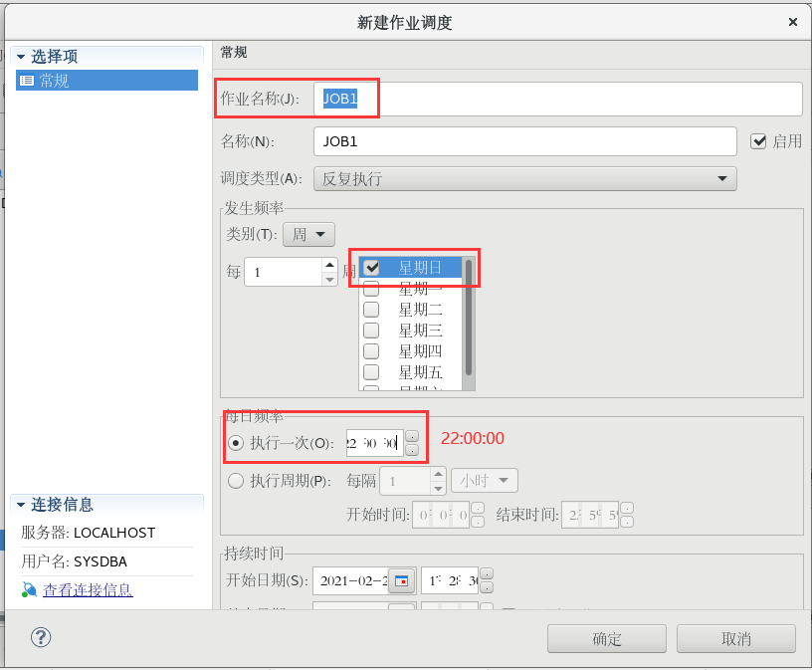Increase the 每隔 interval value

point(438,474)
